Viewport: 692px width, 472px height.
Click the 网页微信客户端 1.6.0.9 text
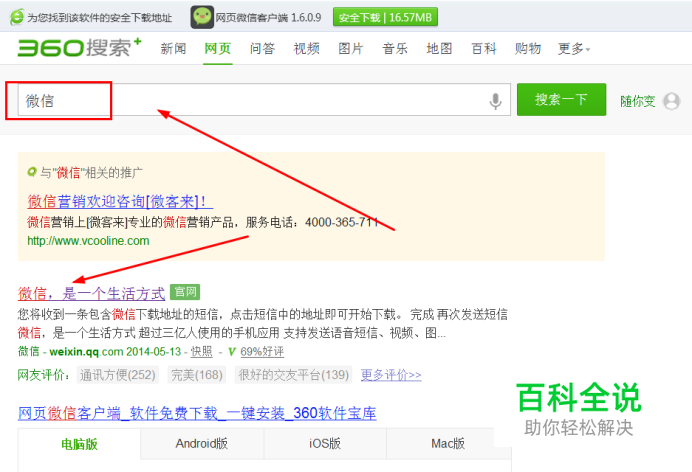(268, 18)
